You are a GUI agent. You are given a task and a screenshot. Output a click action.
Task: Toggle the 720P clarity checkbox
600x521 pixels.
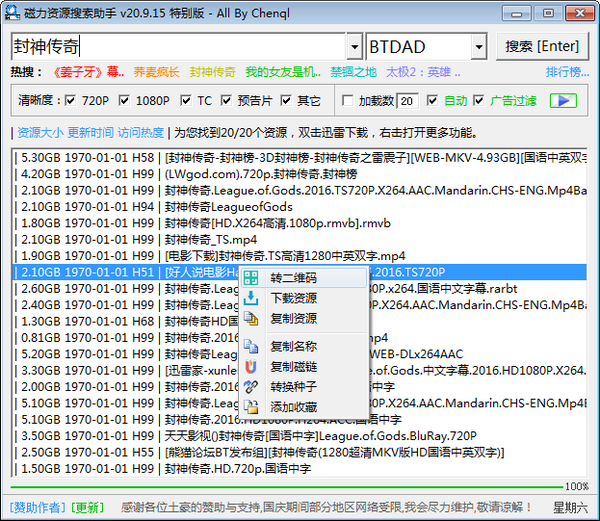(x=70, y=101)
